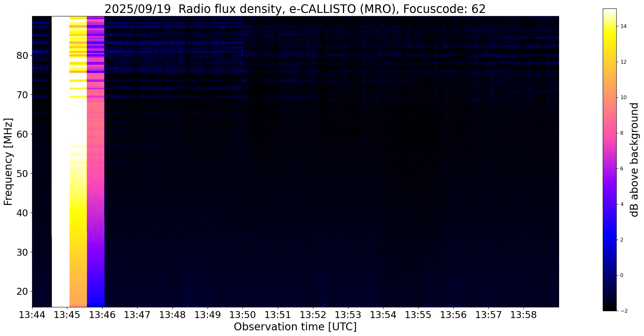Click the 13:56 time tick label

[453, 315]
